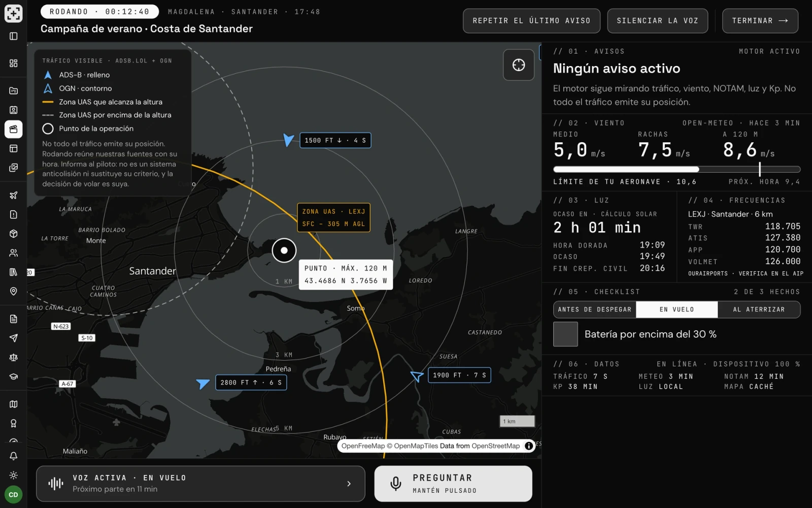Click the 'Preguntar' microphone button
Viewport: 812px width, 508px height.
453,484
